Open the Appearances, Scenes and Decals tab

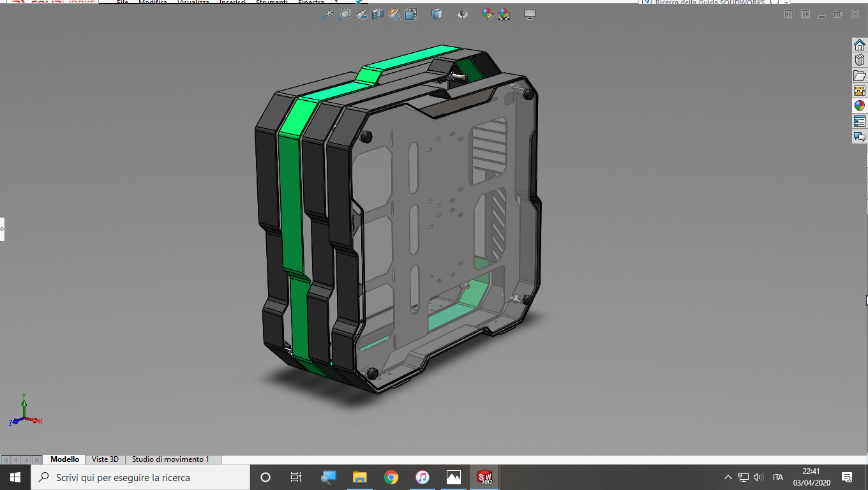pos(860,106)
